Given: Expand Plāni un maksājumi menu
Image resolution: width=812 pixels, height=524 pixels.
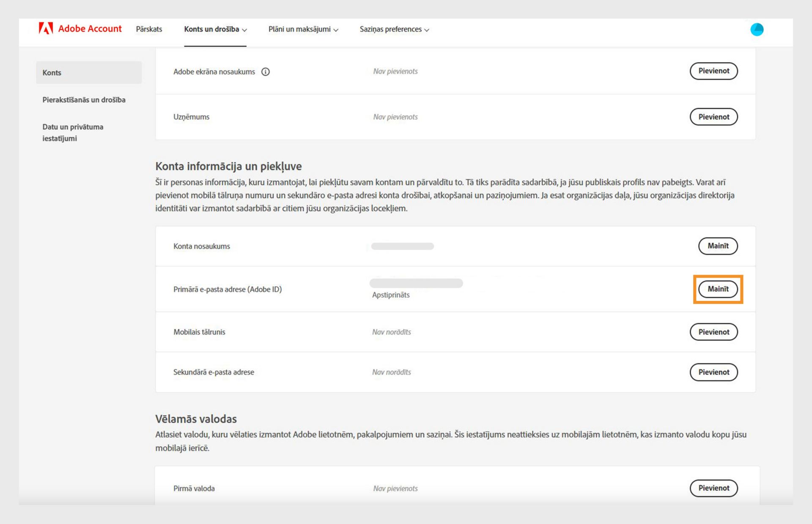Looking at the screenshot, I should pyautogui.click(x=303, y=29).
